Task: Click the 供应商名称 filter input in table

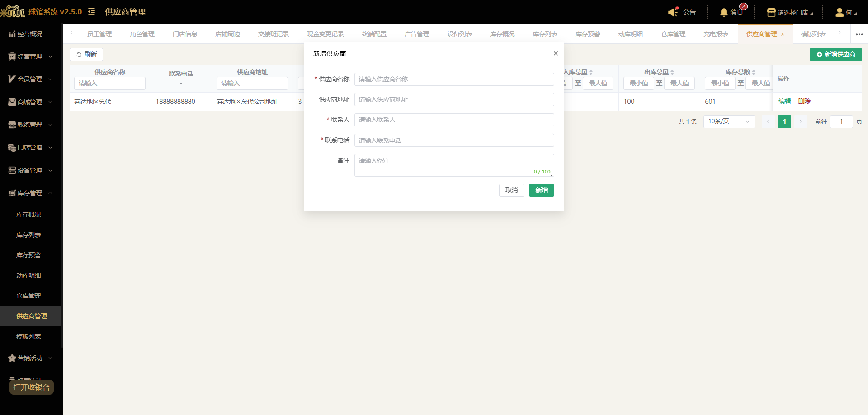Action: click(110, 83)
